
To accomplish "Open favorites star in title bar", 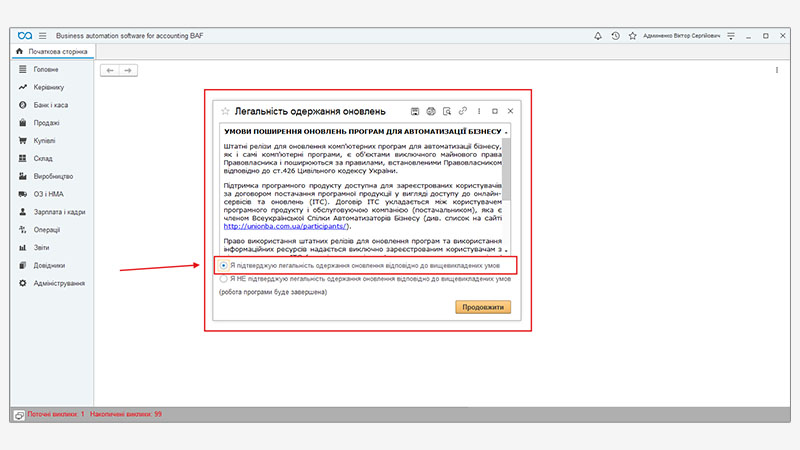I will [632, 35].
